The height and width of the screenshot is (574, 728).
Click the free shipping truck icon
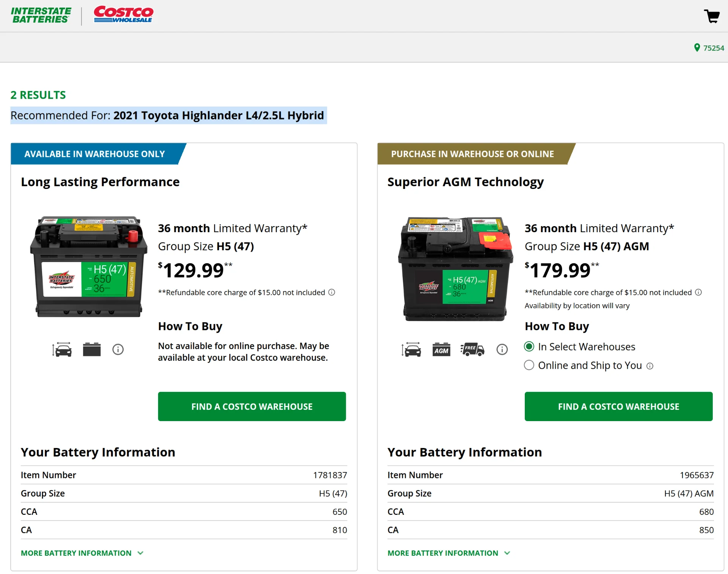click(472, 349)
